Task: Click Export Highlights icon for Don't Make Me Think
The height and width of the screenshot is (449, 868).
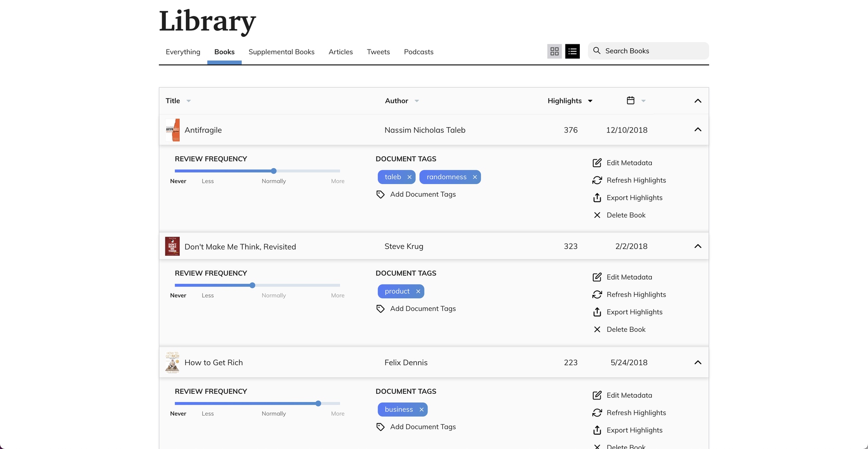Action: click(x=597, y=312)
